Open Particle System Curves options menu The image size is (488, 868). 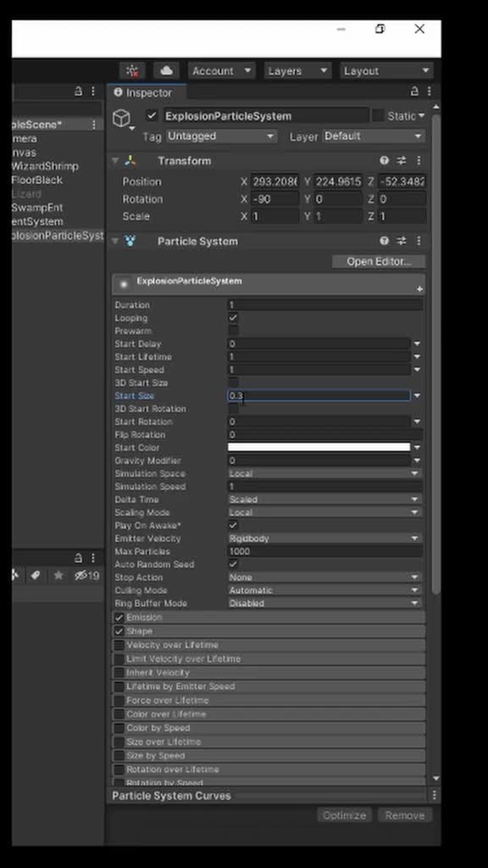click(x=434, y=795)
